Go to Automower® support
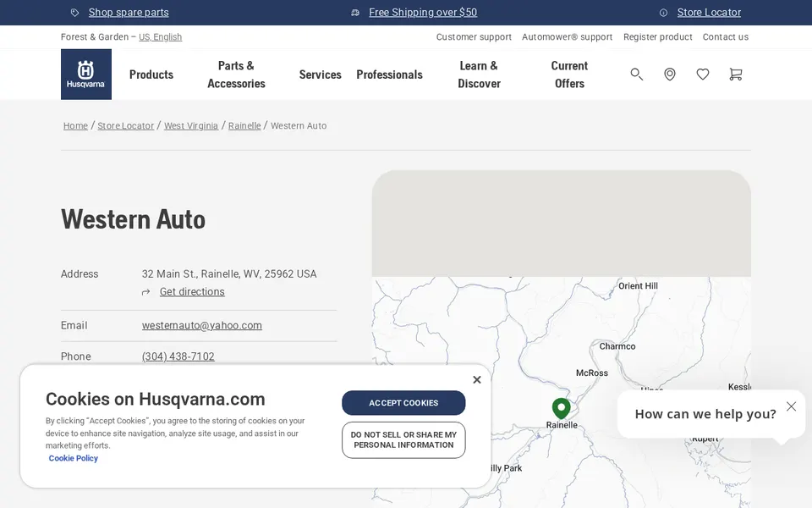The height and width of the screenshot is (508, 812). [567, 36]
